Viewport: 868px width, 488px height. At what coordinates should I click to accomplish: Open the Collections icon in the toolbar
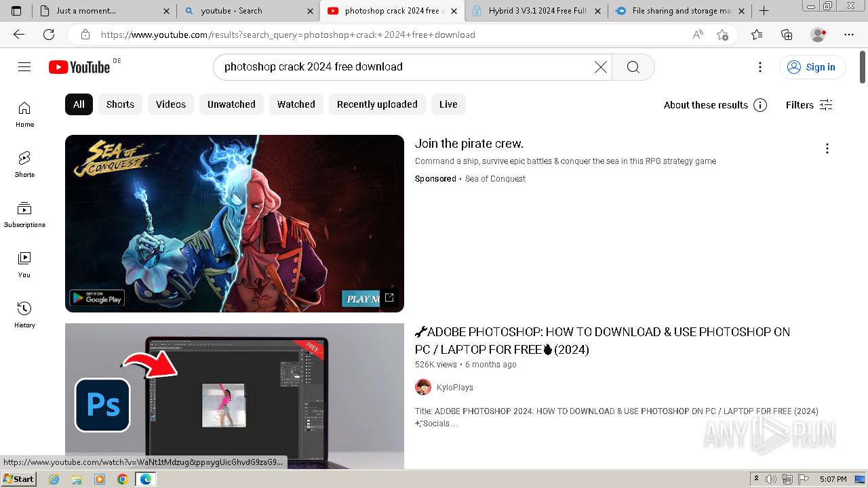[x=787, y=35]
